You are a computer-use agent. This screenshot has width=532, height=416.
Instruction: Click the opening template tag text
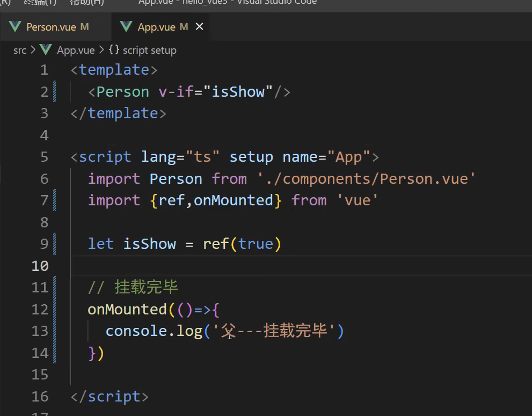114,70
